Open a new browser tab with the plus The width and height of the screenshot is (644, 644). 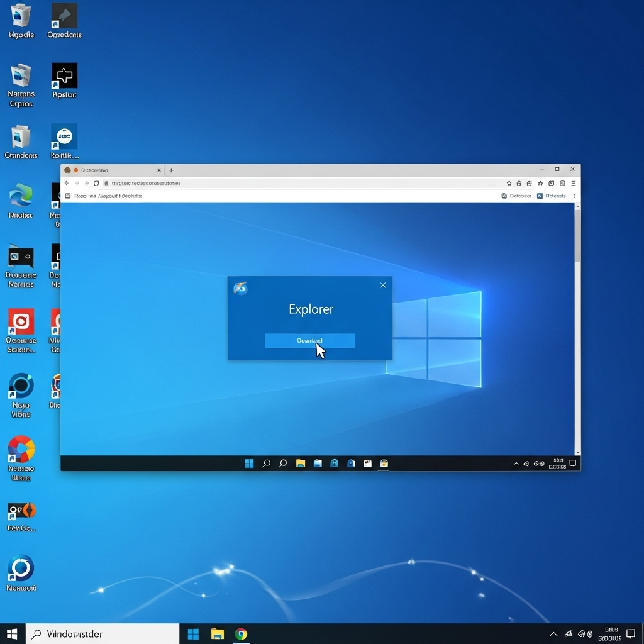click(x=170, y=170)
